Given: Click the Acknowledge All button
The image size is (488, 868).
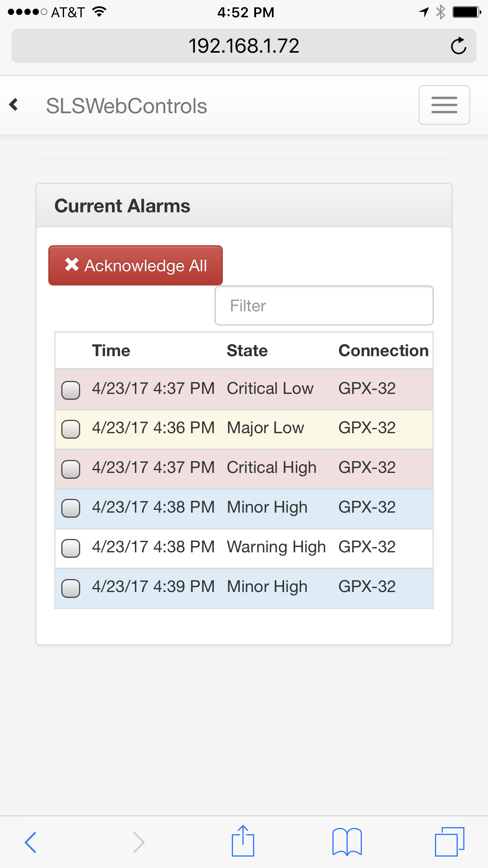Looking at the screenshot, I should [x=136, y=265].
